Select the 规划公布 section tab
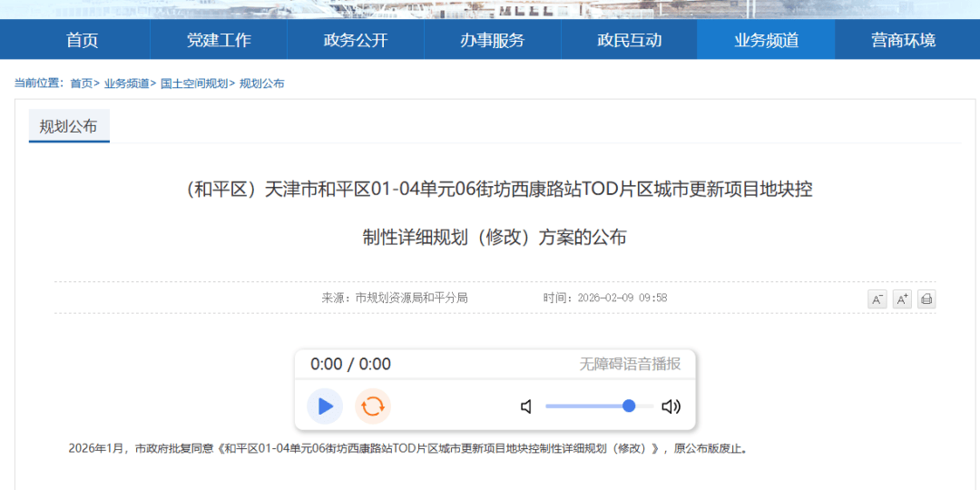 point(69,127)
